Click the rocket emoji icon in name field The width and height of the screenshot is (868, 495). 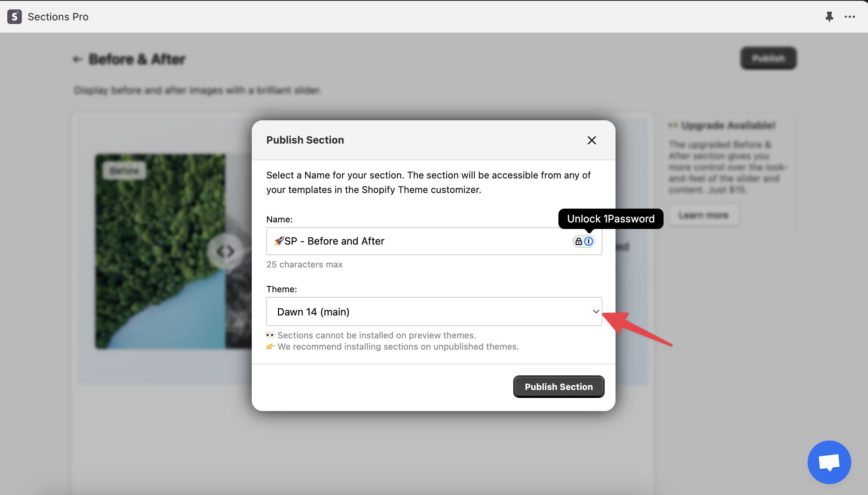[x=279, y=241]
